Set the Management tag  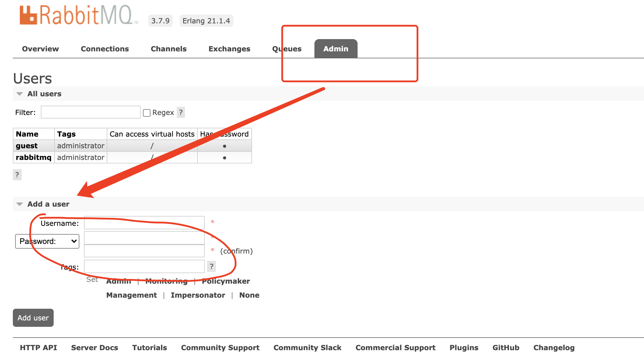tap(132, 295)
